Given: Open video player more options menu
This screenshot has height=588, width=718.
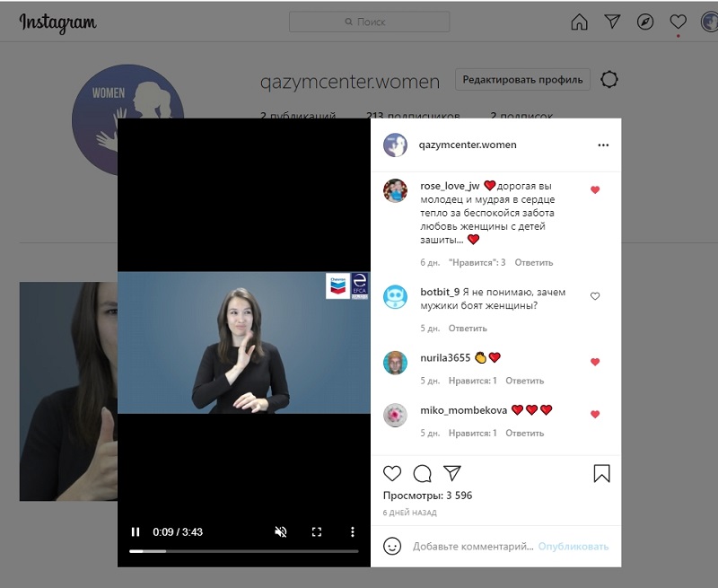Looking at the screenshot, I should [353, 531].
